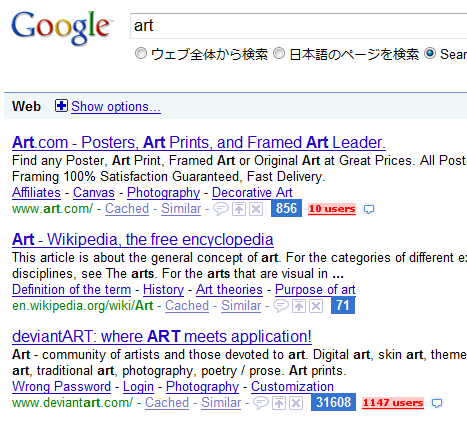The width and height of the screenshot is (467, 423).
Task: Open the Decorative Art sitelink
Action: [252, 193]
